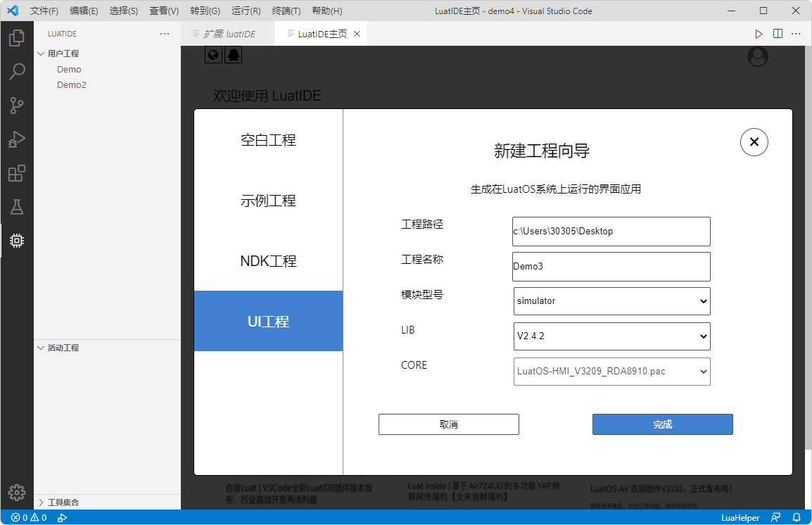
Task: Split the editor with the split icon
Action: (778, 34)
